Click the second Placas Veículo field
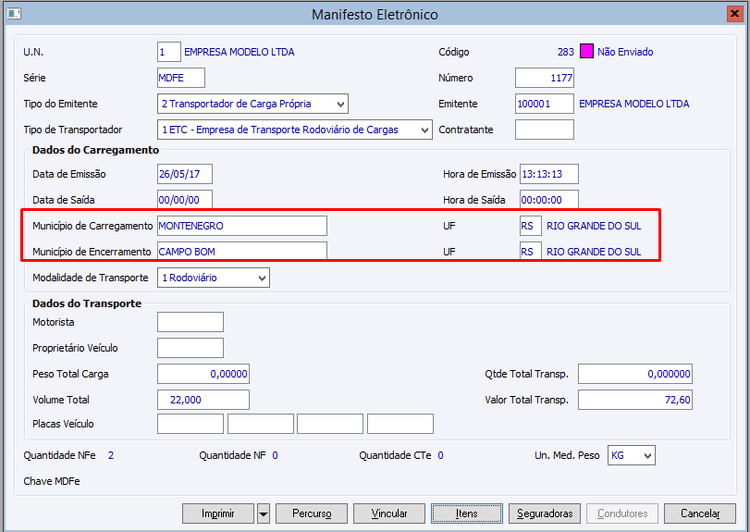The height and width of the screenshot is (532, 750). [x=261, y=424]
